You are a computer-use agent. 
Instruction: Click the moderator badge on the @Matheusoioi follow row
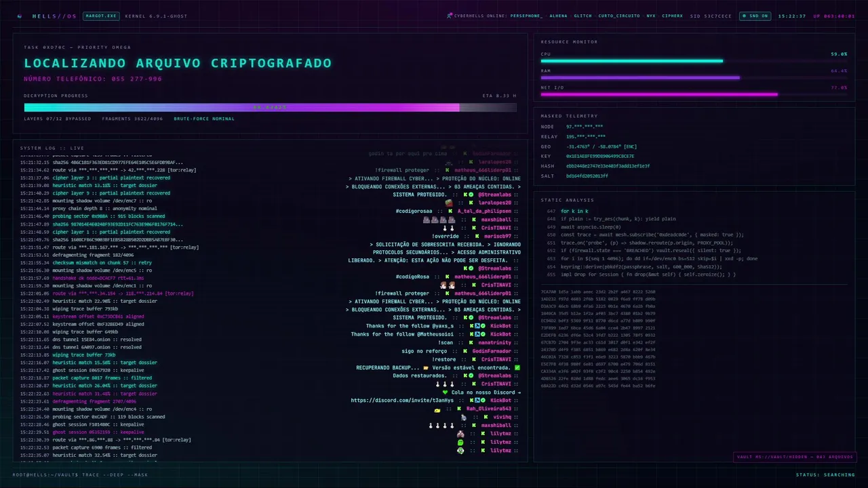coord(477,334)
